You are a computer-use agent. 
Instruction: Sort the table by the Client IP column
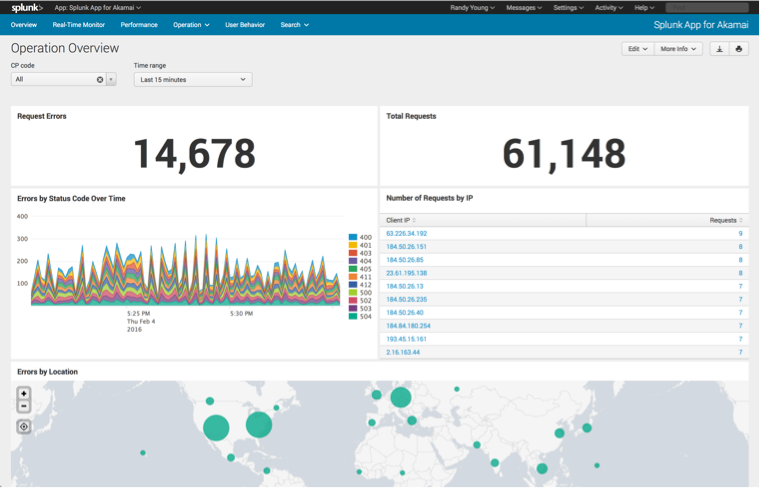[x=401, y=220]
